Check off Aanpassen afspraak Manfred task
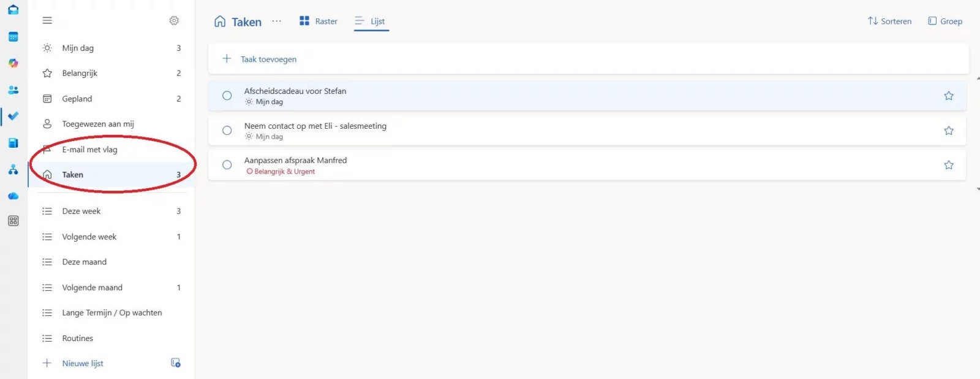The height and width of the screenshot is (379, 980). (227, 165)
